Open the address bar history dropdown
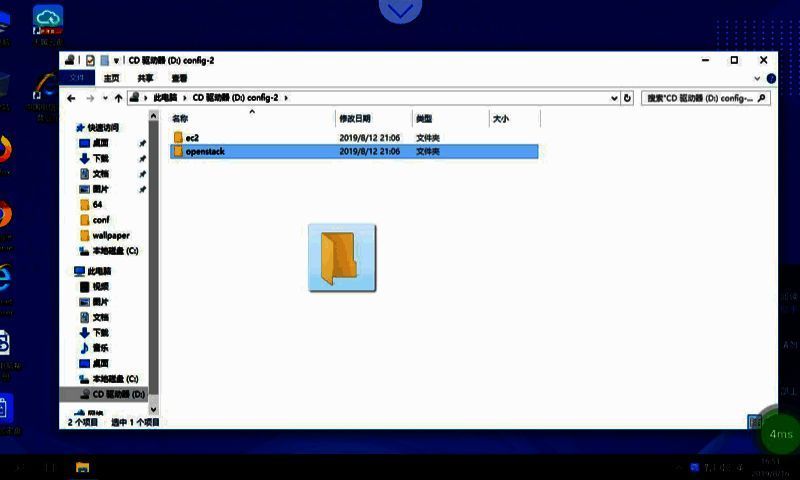800x480 pixels. tap(613, 98)
